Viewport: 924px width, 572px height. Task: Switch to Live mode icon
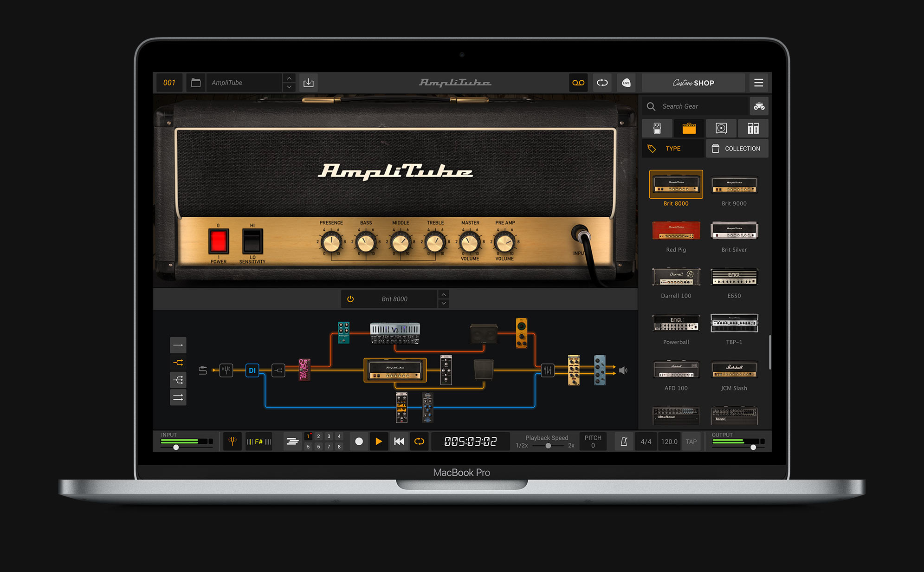point(626,83)
